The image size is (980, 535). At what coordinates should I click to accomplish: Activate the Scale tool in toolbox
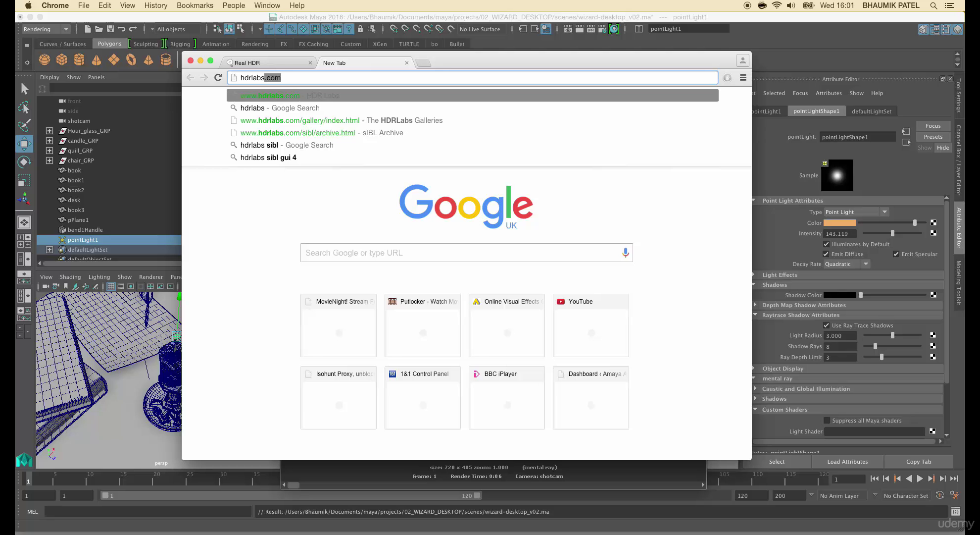click(x=24, y=180)
